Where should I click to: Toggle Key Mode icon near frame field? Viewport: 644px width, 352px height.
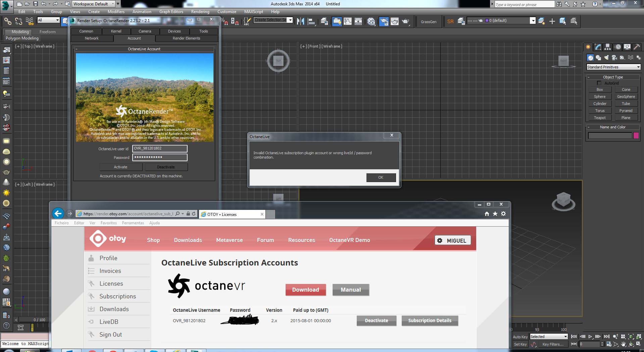(574, 344)
